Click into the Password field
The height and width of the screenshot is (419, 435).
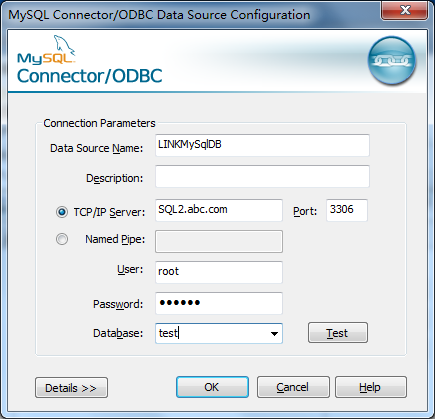pos(219,303)
